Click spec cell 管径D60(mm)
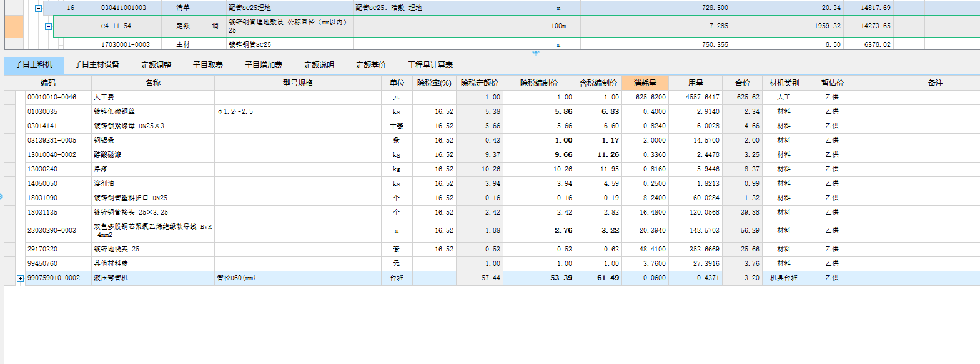The height and width of the screenshot is (364, 980). (298, 278)
